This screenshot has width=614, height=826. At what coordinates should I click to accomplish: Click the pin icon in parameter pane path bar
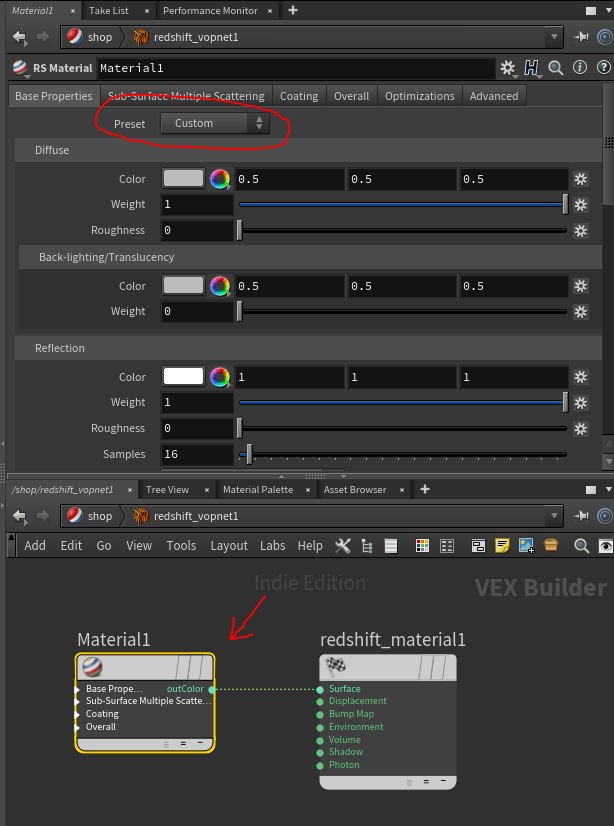tap(583, 37)
